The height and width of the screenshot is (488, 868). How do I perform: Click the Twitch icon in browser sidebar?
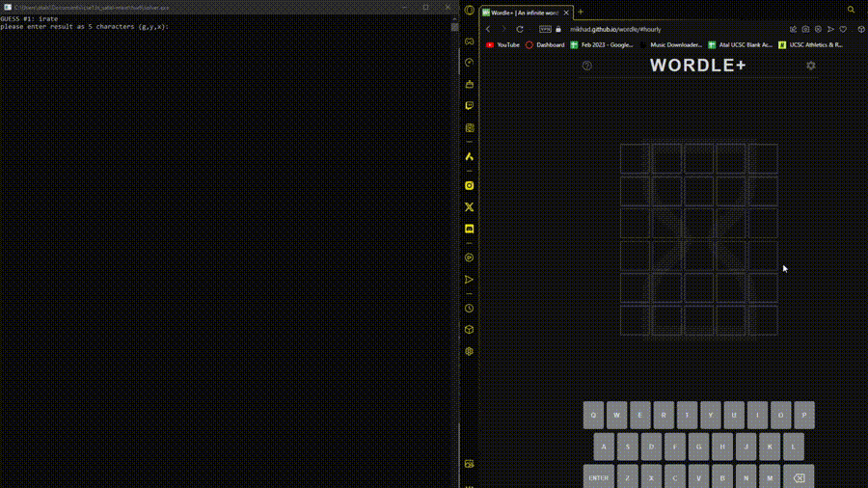pyautogui.click(x=470, y=105)
